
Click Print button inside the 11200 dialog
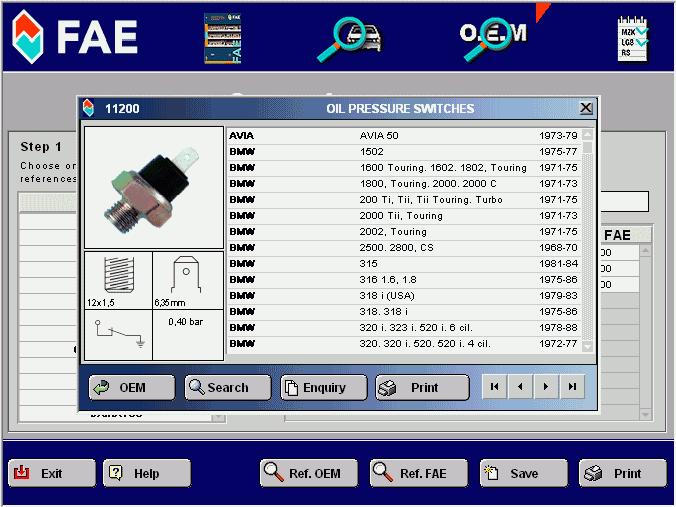[x=422, y=388]
